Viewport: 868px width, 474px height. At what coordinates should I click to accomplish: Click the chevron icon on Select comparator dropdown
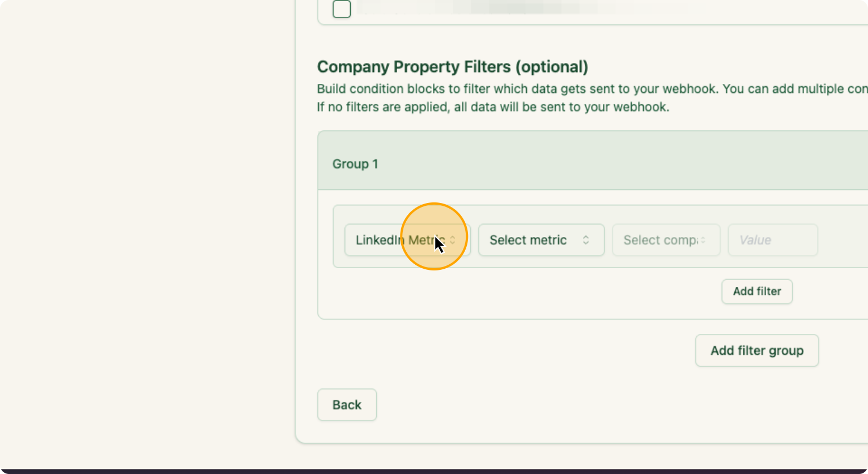pos(704,240)
